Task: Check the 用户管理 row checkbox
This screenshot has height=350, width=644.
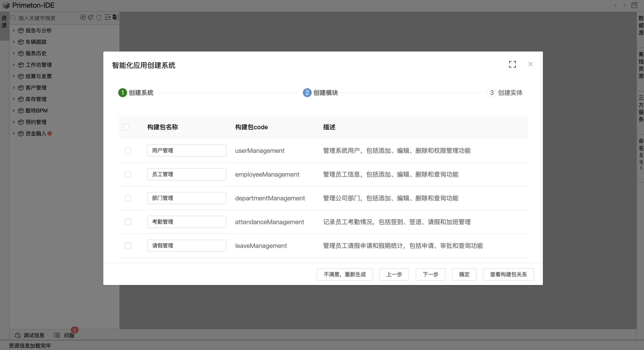Action: tap(128, 151)
